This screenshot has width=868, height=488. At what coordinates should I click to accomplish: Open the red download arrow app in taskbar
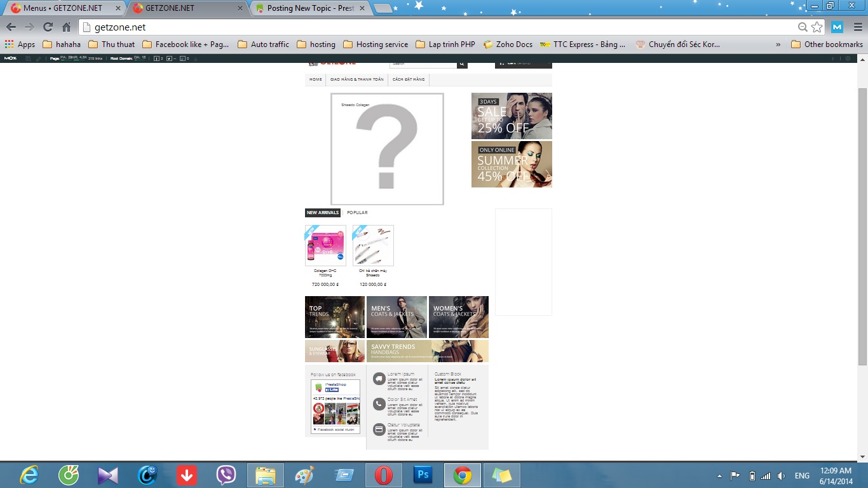coord(186,475)
